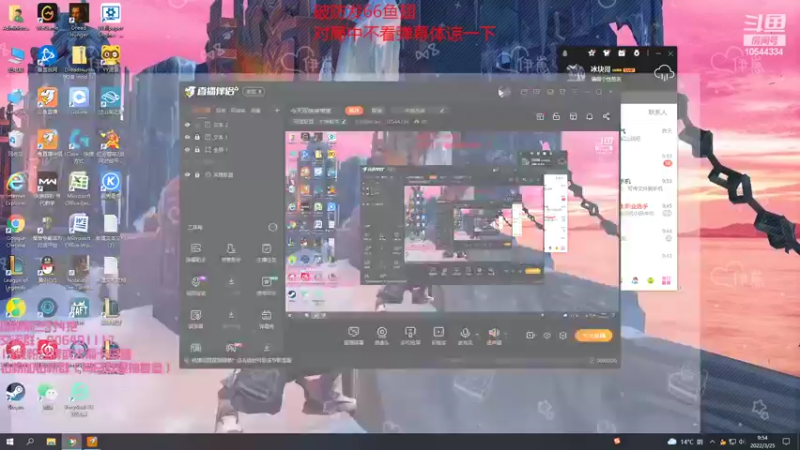Click the pencil icon to edit the title field
Screen dimensions: 800x450
[442, 110]
